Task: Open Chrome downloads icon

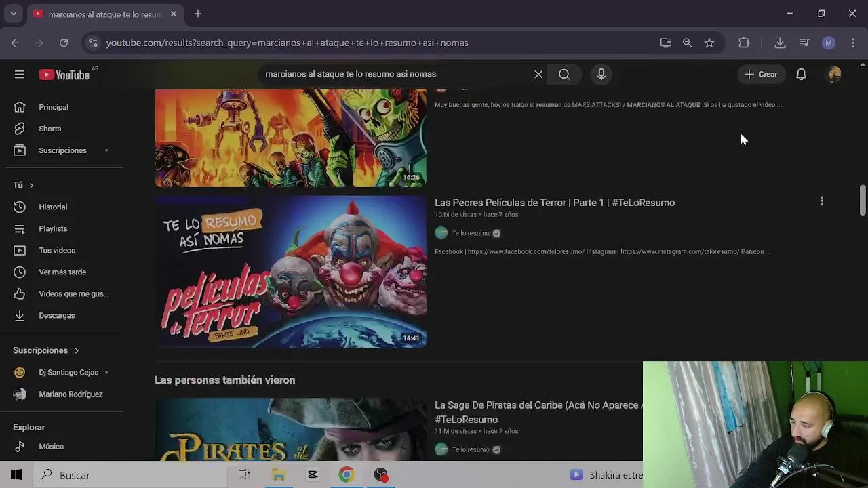Action: [780, 43]
